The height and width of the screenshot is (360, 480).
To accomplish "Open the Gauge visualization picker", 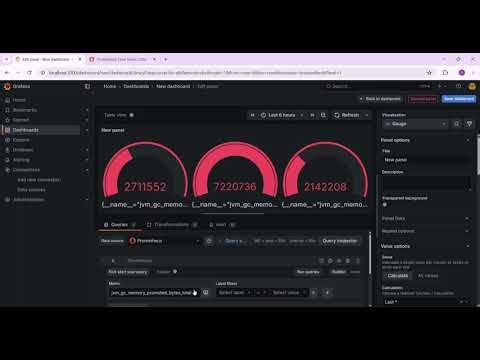I will tap(415, 124).
